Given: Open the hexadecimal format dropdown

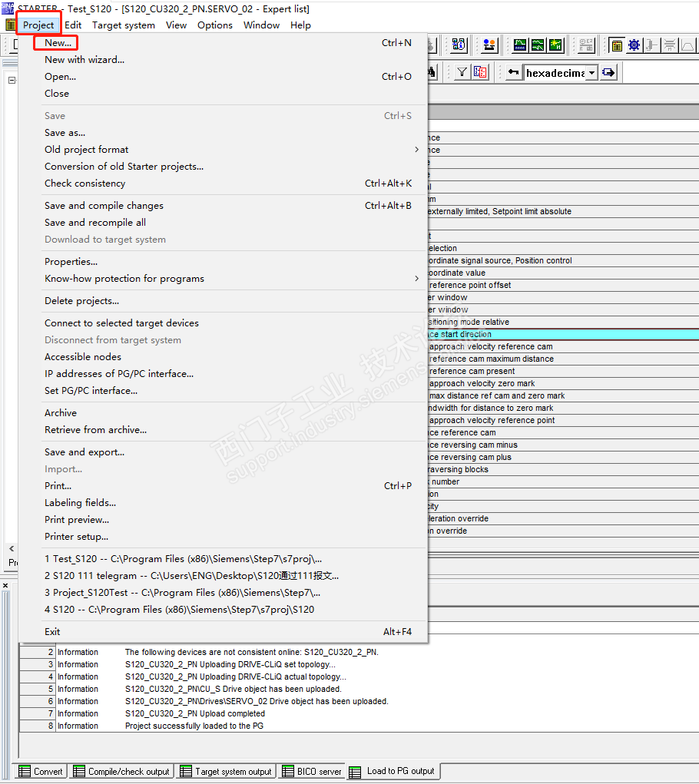Looking at the screenshot, I should pyautogui.click(x=591, y=73).
